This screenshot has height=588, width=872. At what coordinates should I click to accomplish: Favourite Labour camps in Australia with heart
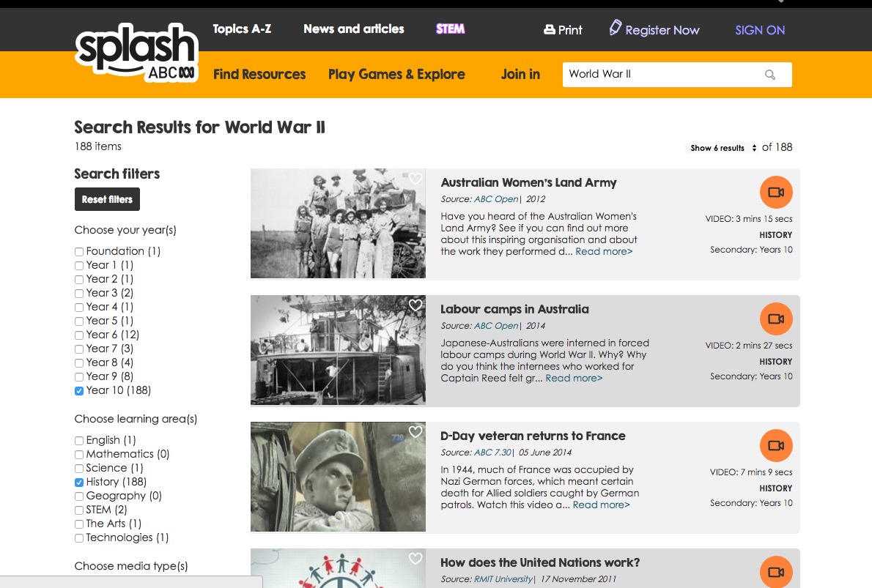pyautogui.click(x=415, y=305)
